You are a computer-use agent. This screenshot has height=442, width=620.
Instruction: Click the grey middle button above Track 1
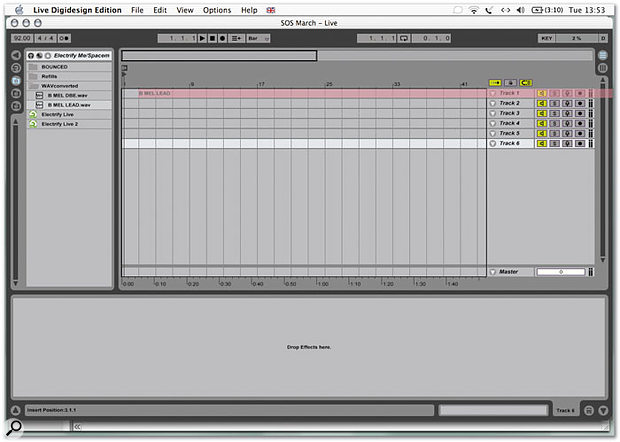(510, 83)
